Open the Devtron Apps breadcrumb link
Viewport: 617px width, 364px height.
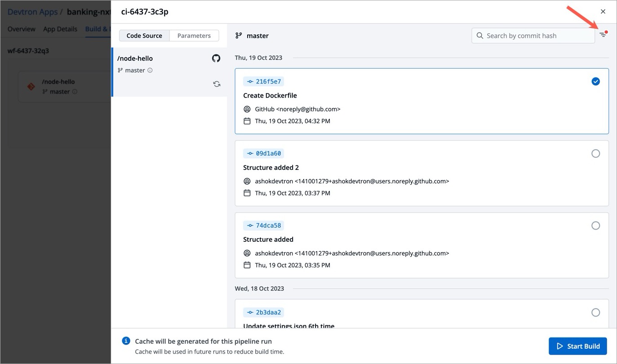click(x=32, y=12)
